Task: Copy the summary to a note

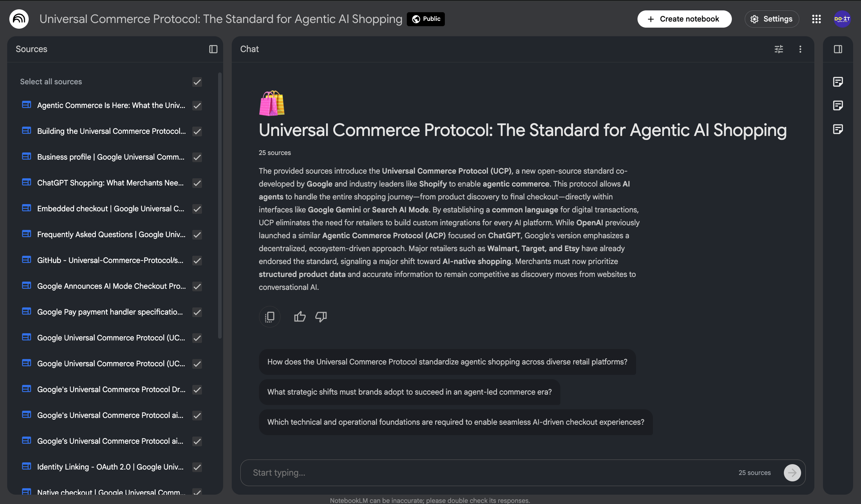Action: (269, 317)
